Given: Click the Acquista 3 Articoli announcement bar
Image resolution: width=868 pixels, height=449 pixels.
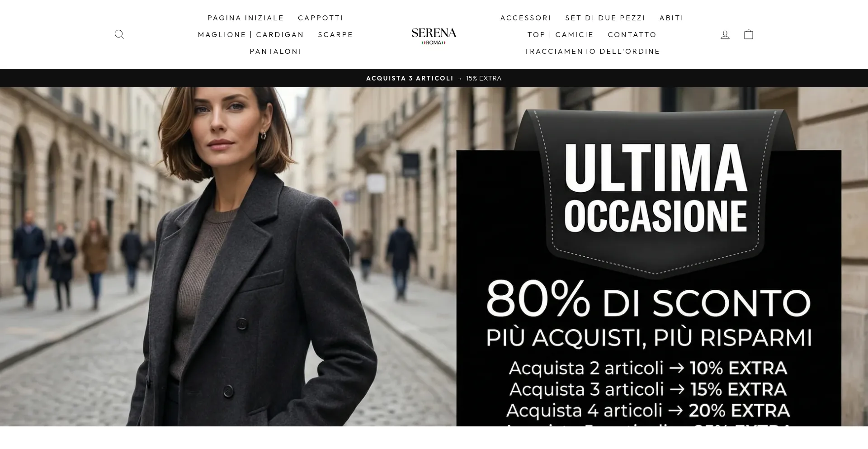Looking at the screenshot, I should tap(434, 78).
